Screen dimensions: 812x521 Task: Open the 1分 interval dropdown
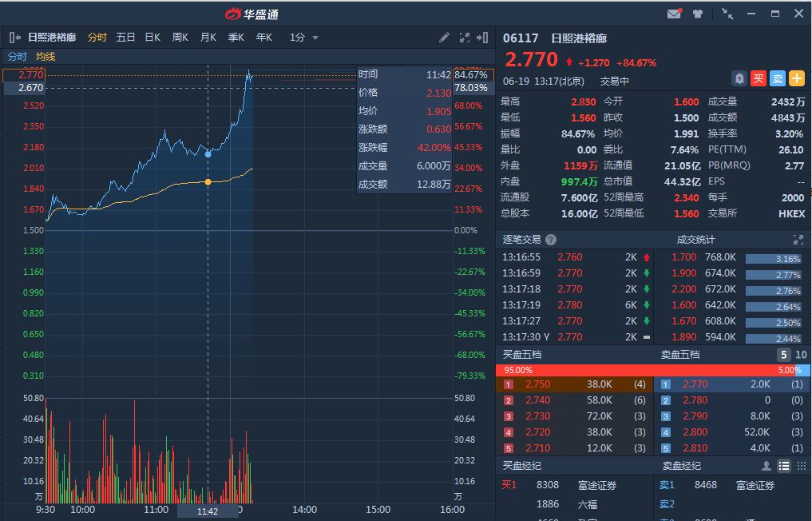[304, 38]
